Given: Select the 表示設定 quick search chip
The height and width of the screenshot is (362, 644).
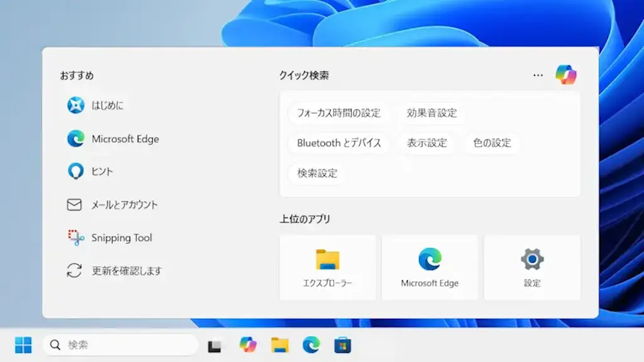Looking at the screenshot, I should (427, 143).
